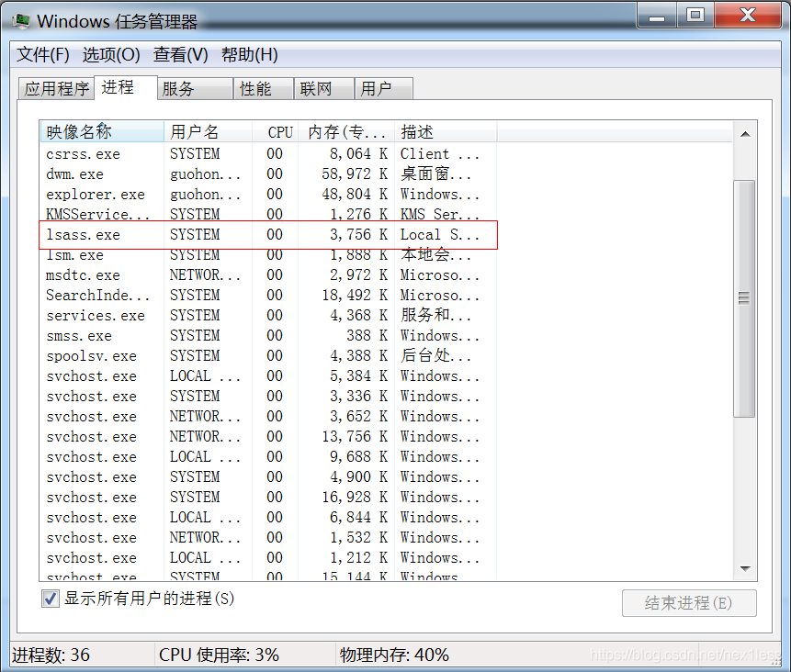Screen dimensions: 791x672
Task: Click the 桌面窗... description cell
Action: coord(435,174)
